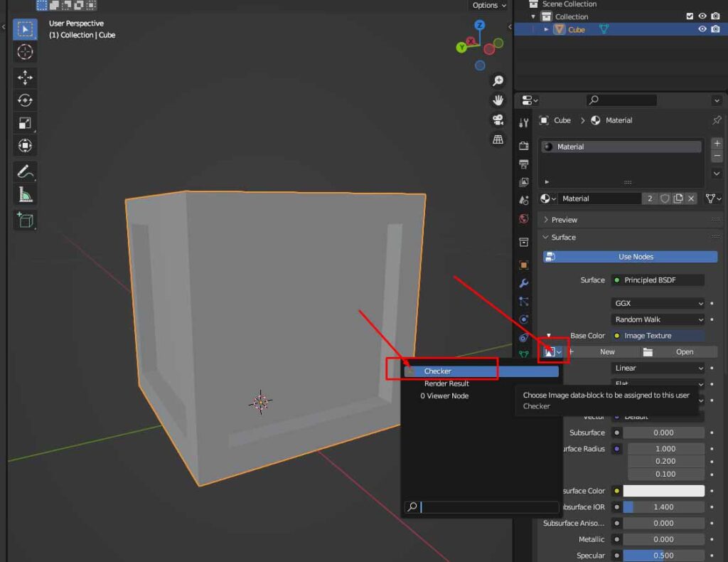Click the Image Texture base color field
Screen dimensions: 728x562
click(x=658, y=336)
